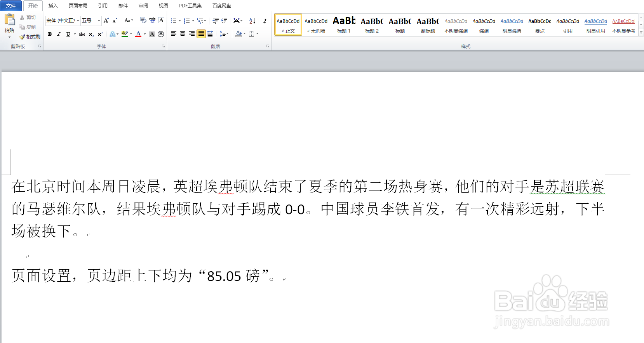Switch to the 插入 Insert tab
This screenshot has height=343, width=644.
(x=53, y=5)
